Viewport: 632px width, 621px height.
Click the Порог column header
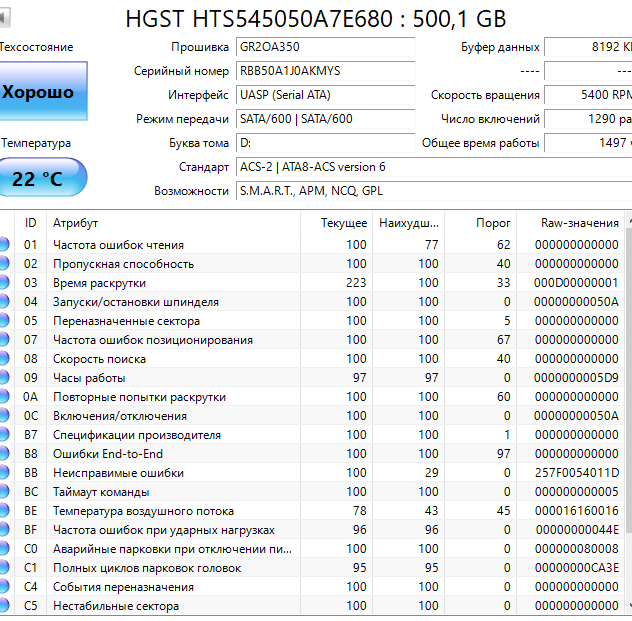pos(480,223)
